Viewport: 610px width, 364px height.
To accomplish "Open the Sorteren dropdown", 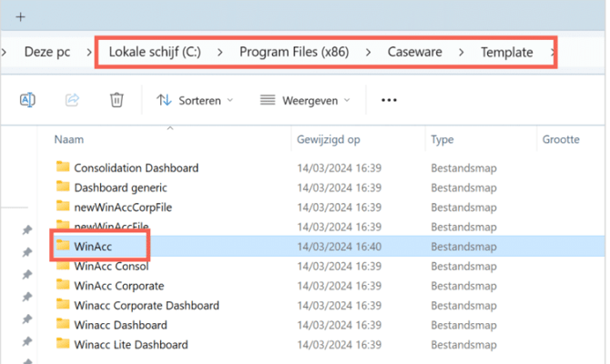I will coord(195,100).
